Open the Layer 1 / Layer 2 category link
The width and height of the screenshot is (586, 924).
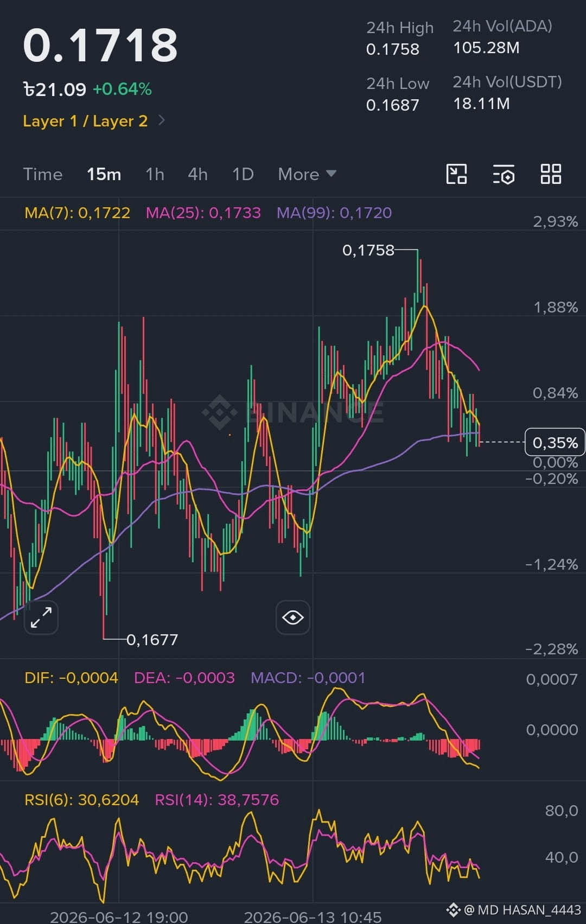85,121
